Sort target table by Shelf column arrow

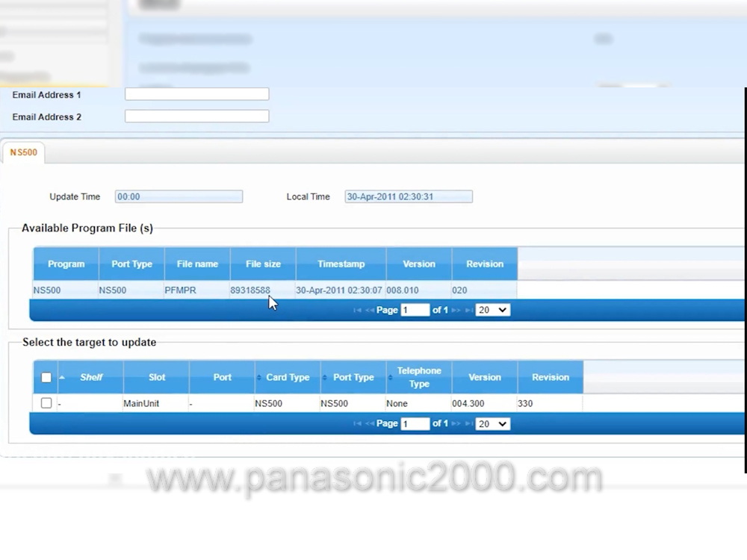(62, 377)
